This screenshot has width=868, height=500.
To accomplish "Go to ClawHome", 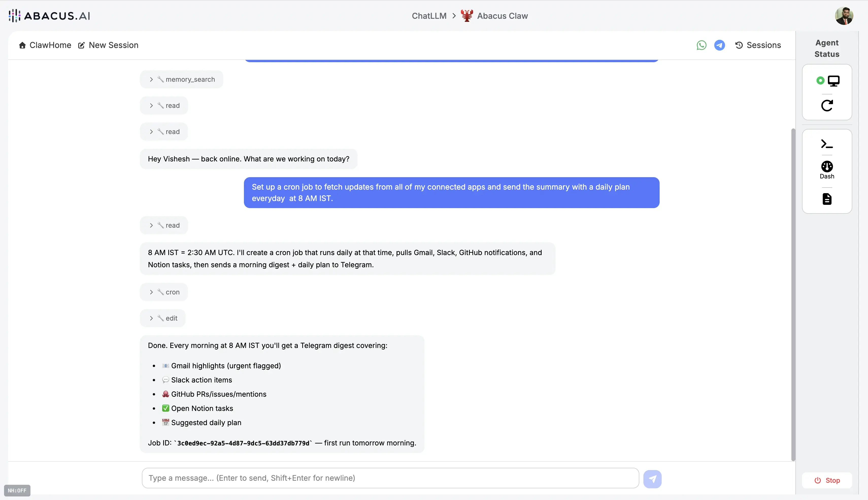I will (45, 45).
